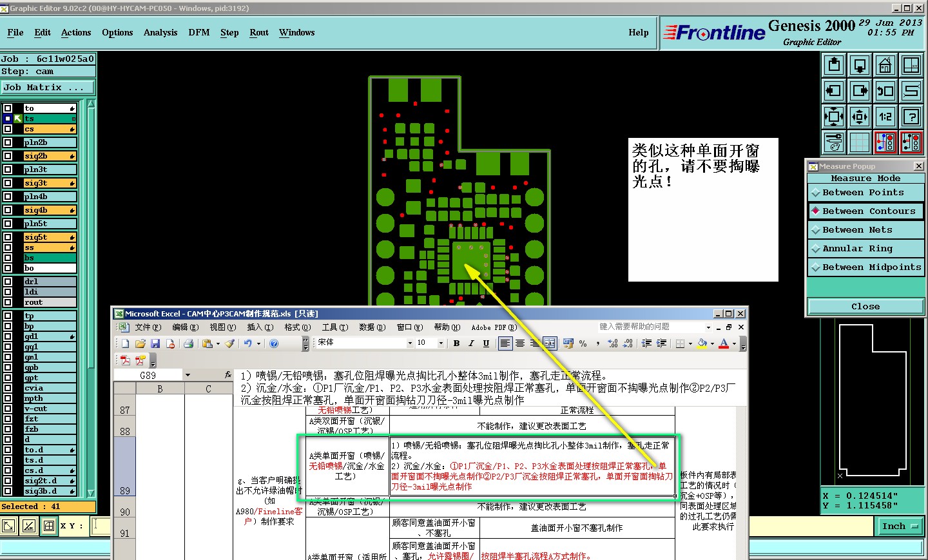The width and height of the screenshot is (928, 560).
Task: Click Excel percent style icon
Action: tap(583, 343)
